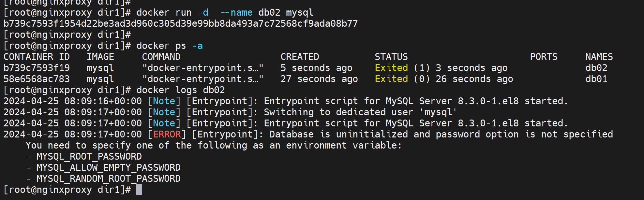Click the STATUS column header
The height and width of the screenshot is (200, 644).
click(391, 57)
